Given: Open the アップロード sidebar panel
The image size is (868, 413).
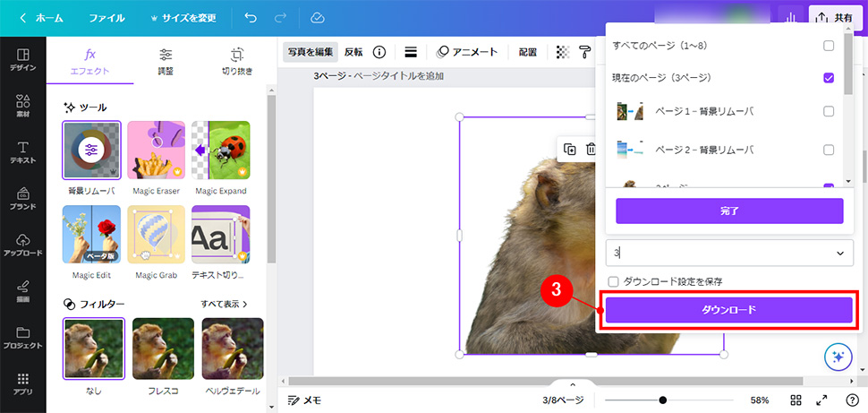Looking at the screenshot, I should pyautogui.click(x=22, y=245).
